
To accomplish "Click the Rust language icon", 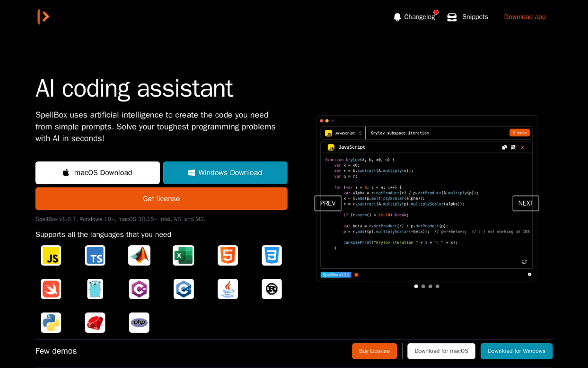I will pos(272,289).
